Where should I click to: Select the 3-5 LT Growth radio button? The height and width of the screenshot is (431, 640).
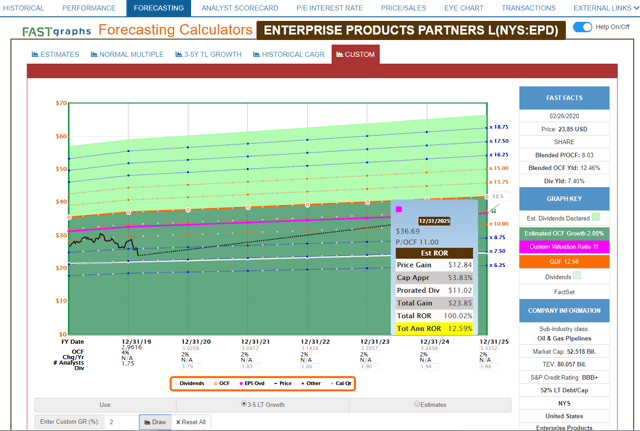click(244, 404)
